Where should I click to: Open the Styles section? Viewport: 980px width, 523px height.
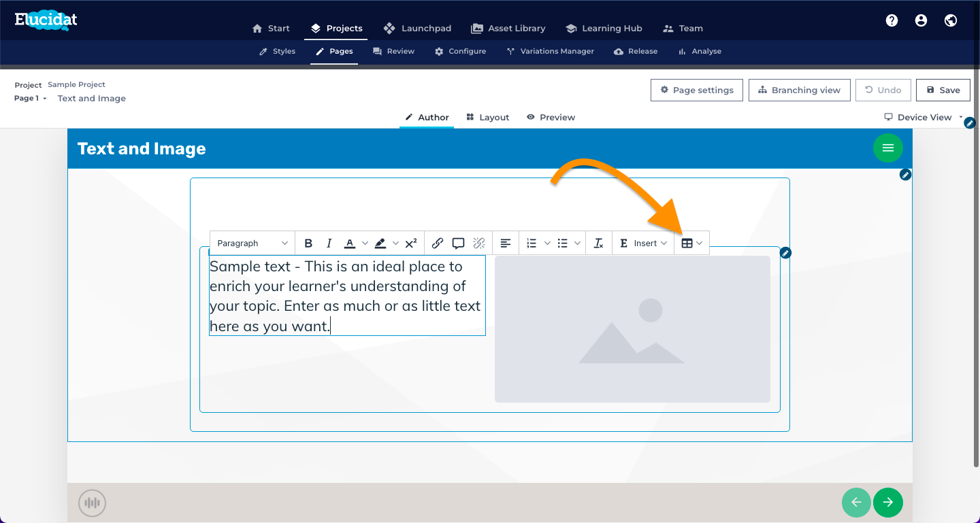click(x=277, y=51)
